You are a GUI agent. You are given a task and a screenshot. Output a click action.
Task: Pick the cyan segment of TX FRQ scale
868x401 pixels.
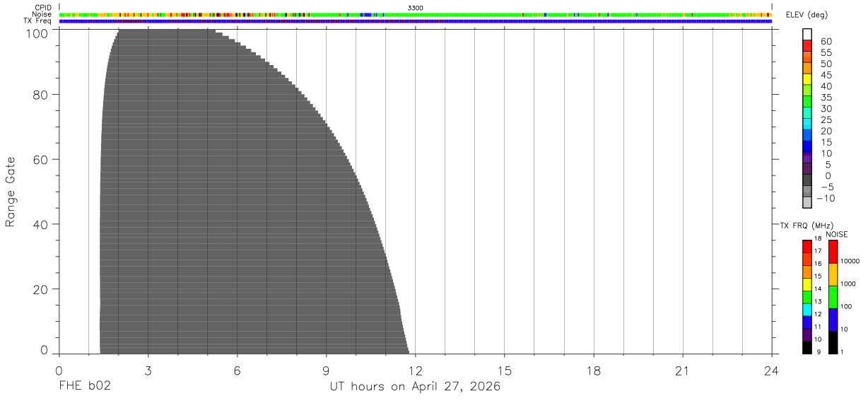[807, 310]
